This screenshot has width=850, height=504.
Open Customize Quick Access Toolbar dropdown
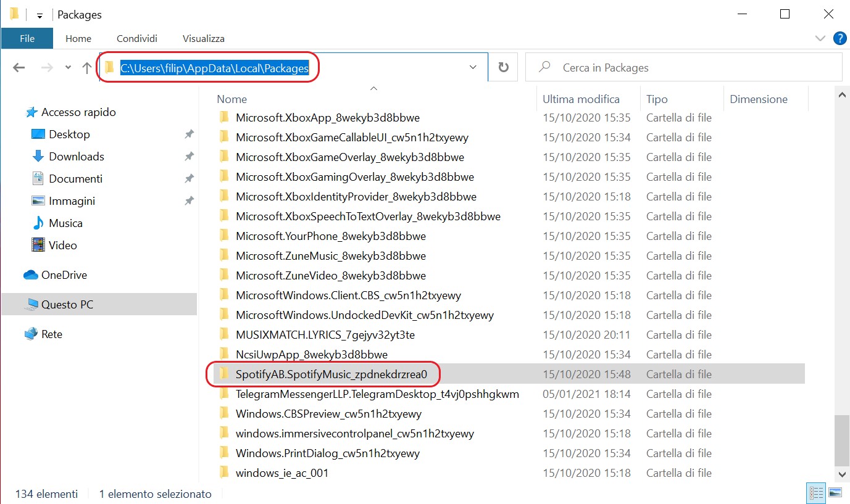[x=40, y=15]
